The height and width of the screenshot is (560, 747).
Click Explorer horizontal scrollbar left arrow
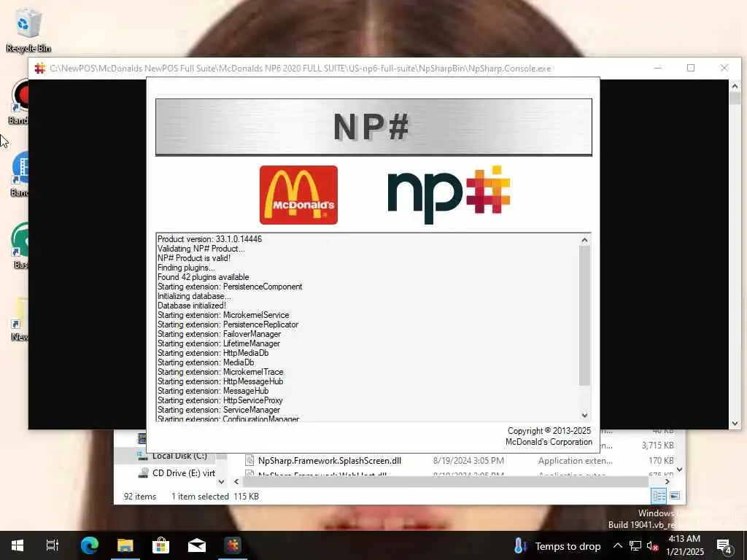tap(236, 482)
